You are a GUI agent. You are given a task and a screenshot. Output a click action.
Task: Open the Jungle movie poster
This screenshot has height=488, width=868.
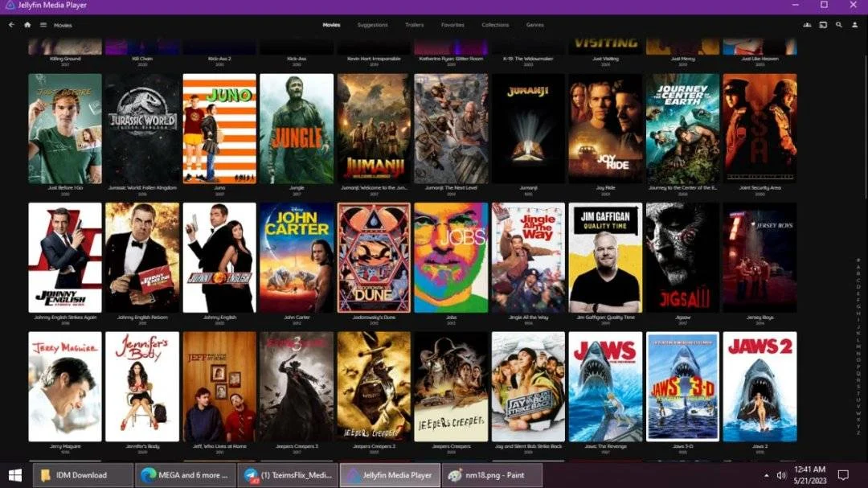point(297,129)
